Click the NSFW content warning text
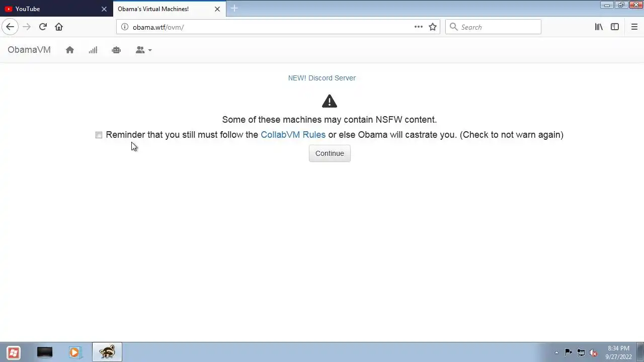The width and height of the screenshot is (644, 362). click(330, 120)
